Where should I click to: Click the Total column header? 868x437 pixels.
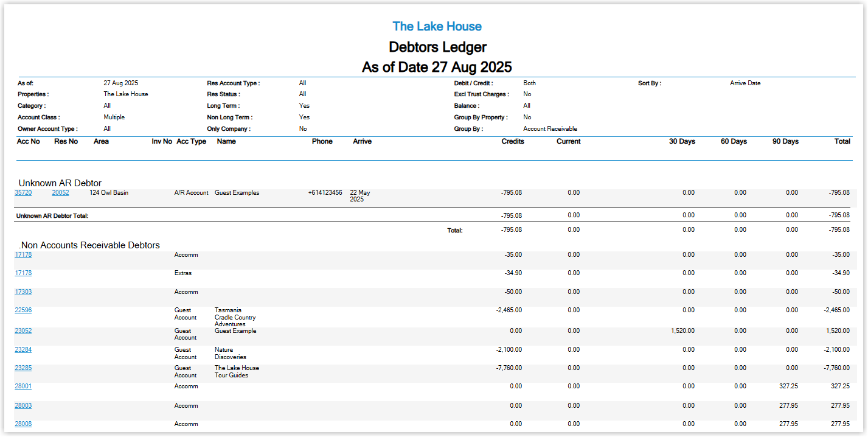click(x=842, y=141)
